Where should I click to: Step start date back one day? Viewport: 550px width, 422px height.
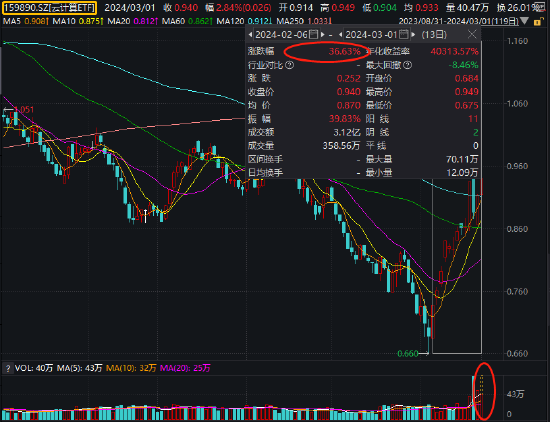250,35
